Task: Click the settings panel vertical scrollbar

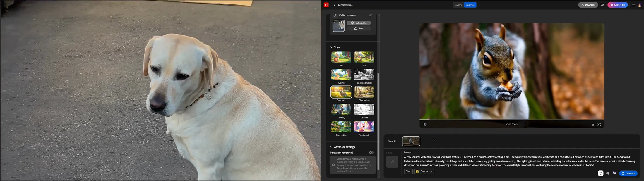Action: pos(378,121)
